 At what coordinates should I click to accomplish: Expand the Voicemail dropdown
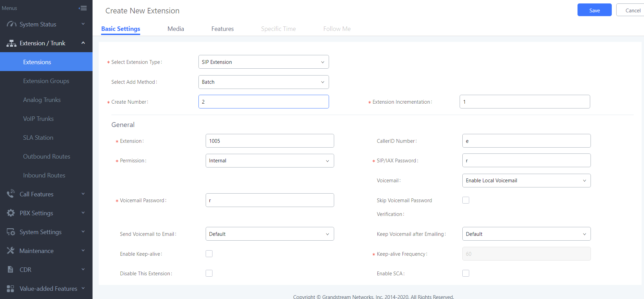coord(526,181)
